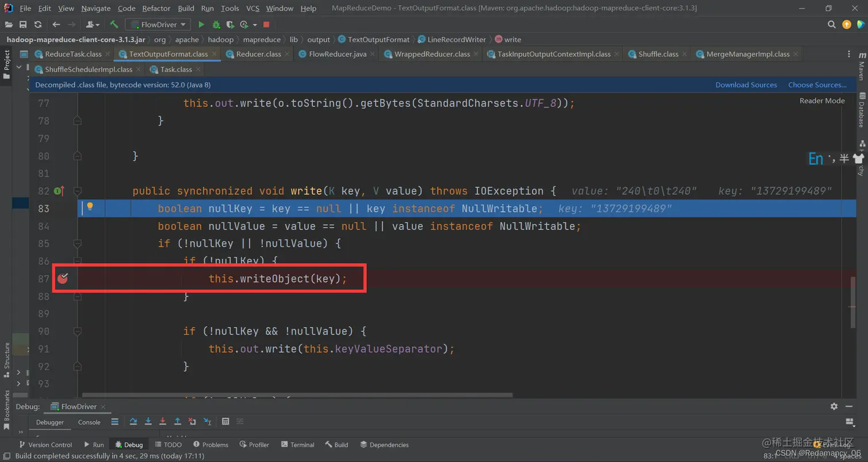Start debugging with the green bug icon

pos(216,25)
